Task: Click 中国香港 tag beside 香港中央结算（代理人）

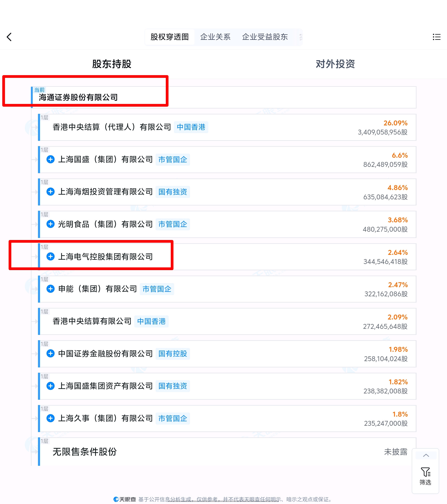Action: (191, 127)
